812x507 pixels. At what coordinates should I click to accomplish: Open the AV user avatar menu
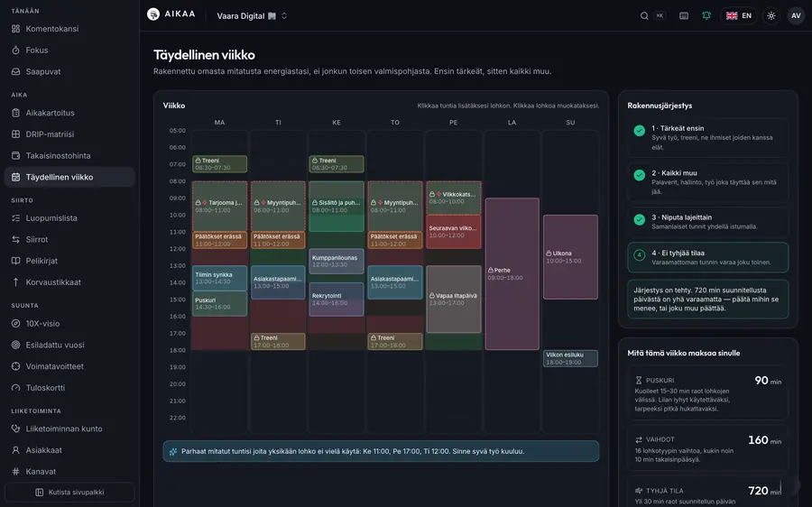(x=796, y=15)
